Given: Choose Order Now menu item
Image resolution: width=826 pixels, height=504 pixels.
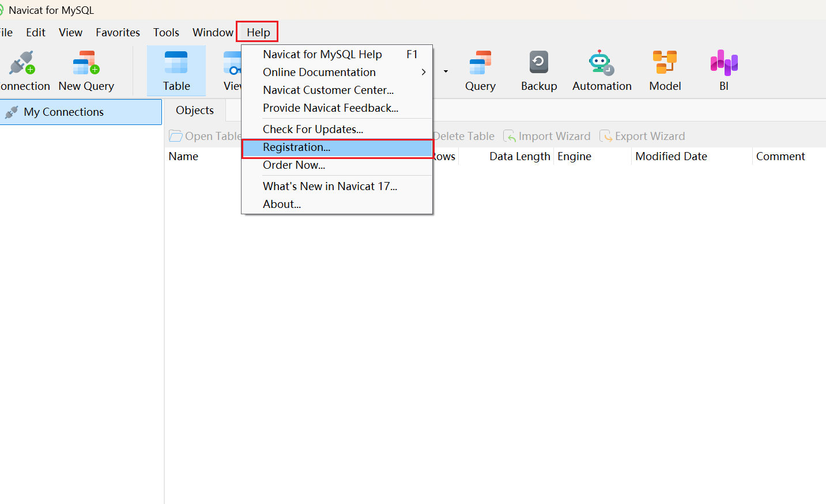Looking at the screenshot, I should [x=337, y=165].
